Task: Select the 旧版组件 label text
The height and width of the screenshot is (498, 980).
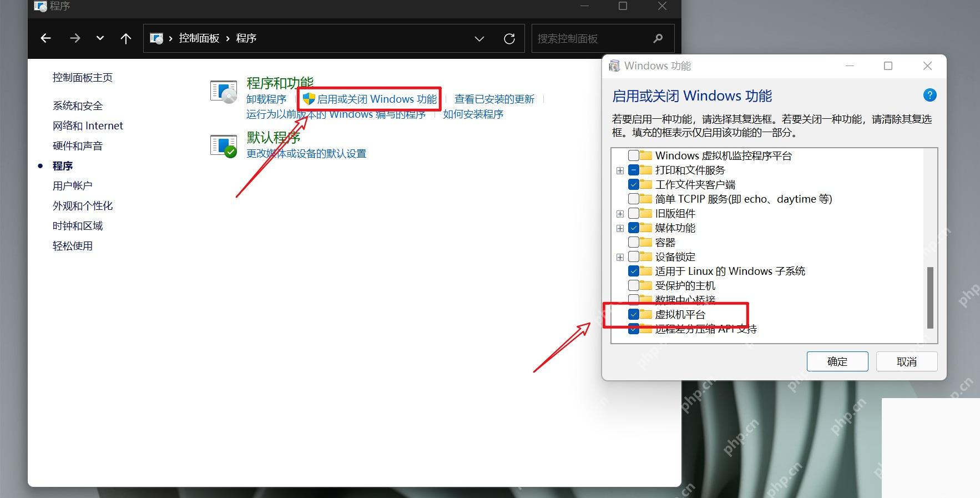Action: click(x=675, y=213)
